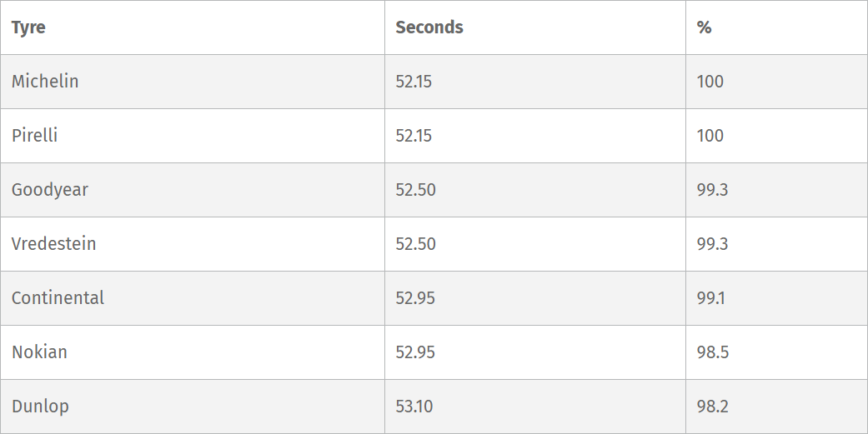868x434 pixels.
Task: Click Continental's 99.1 percent value
Action: click(711, 298)
